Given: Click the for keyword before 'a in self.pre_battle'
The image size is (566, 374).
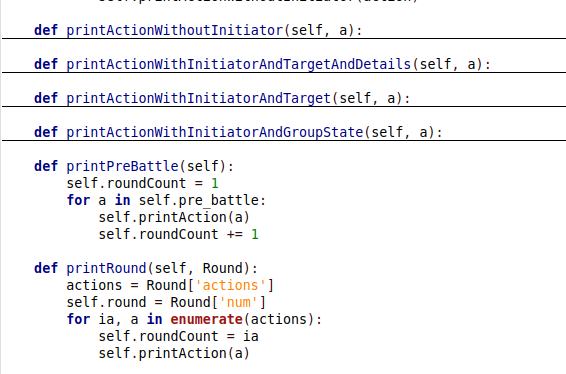Looking at the screenshot, I should (x=78, y=200).
